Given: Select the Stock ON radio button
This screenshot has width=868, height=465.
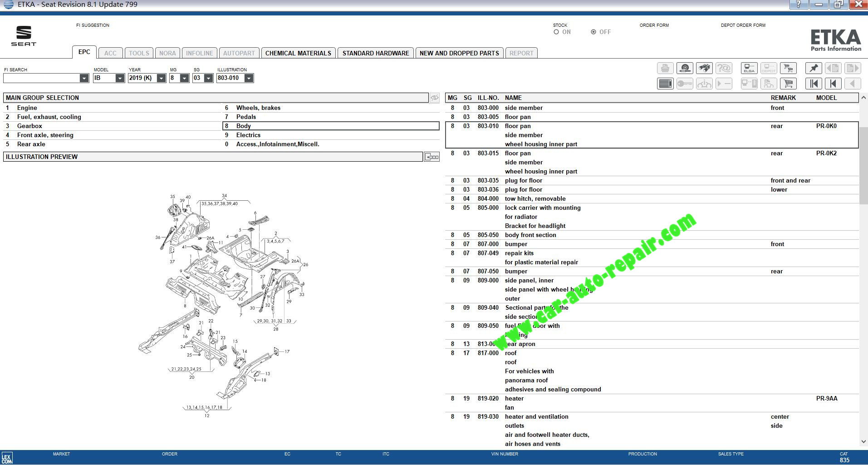Looking at the screenshot, I should [x=556, y=32].
